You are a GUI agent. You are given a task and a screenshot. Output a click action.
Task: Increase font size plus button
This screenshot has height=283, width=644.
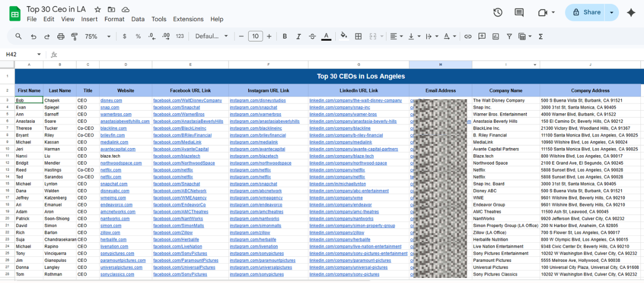(269, 36)
